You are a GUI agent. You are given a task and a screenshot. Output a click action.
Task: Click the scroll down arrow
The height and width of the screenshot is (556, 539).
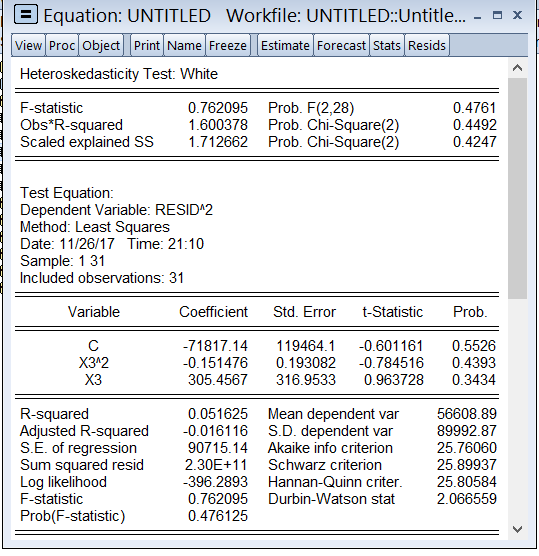click(x=517, y=529)
